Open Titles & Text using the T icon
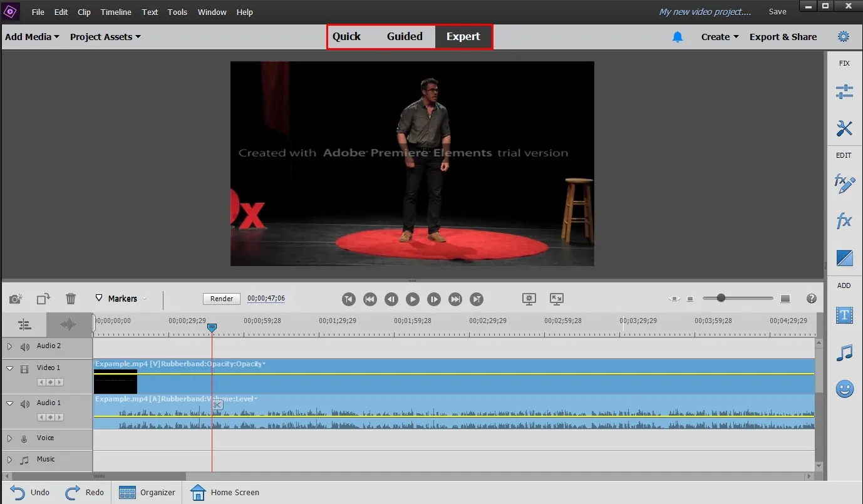 click(x=844, y=316)
